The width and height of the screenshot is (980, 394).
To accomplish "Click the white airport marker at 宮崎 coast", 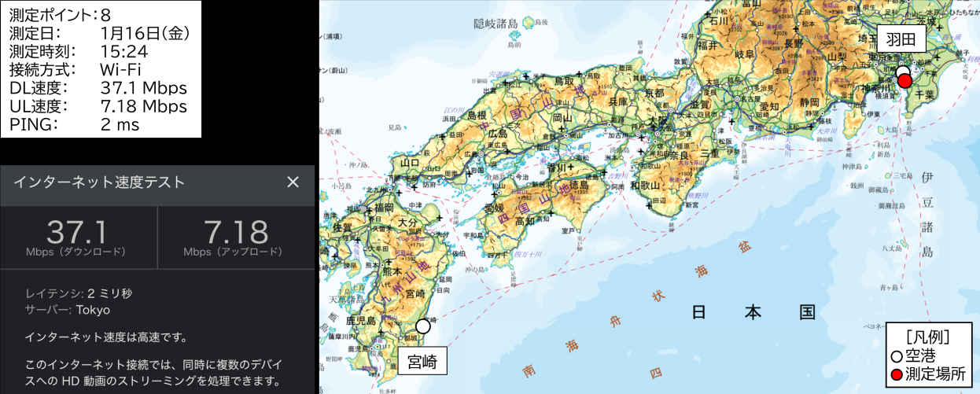I will [x=423, y=326].
